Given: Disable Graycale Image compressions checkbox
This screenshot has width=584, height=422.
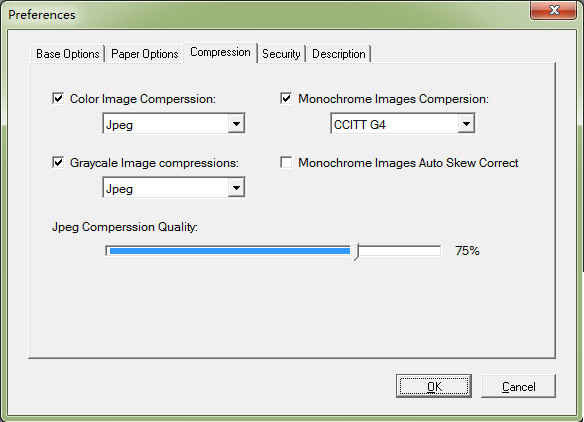Looking at the screenshot, I should click(58, 163).
